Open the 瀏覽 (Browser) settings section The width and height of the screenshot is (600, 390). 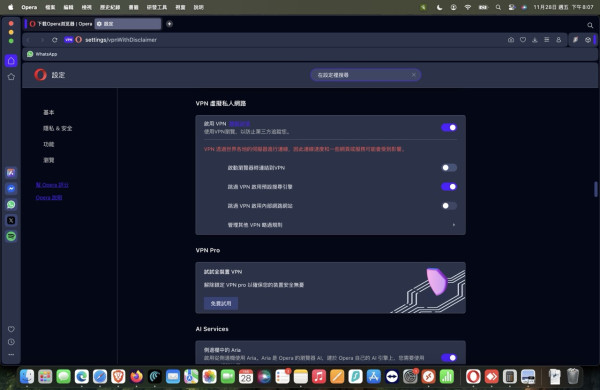tap(49, 160)
